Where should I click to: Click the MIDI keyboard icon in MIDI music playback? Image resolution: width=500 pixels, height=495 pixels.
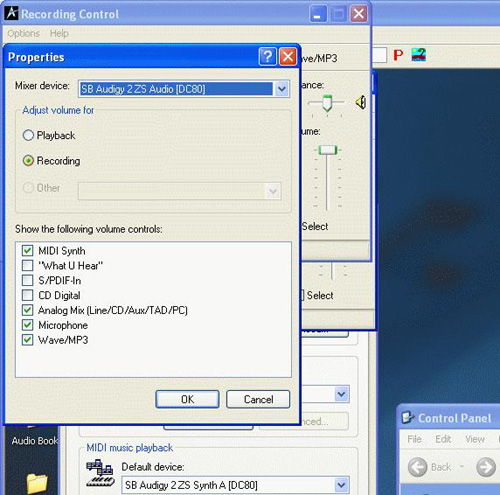pos(100,473)
